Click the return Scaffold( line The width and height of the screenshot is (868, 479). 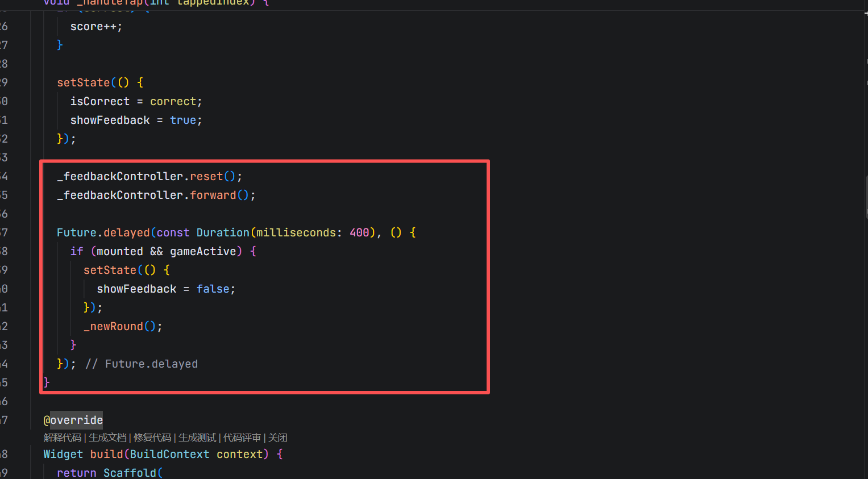[x=110, y=473]
